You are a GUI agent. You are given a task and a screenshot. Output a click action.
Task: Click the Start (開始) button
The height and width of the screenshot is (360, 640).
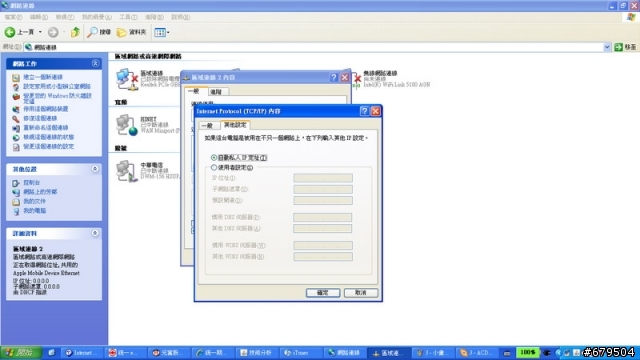20,352
